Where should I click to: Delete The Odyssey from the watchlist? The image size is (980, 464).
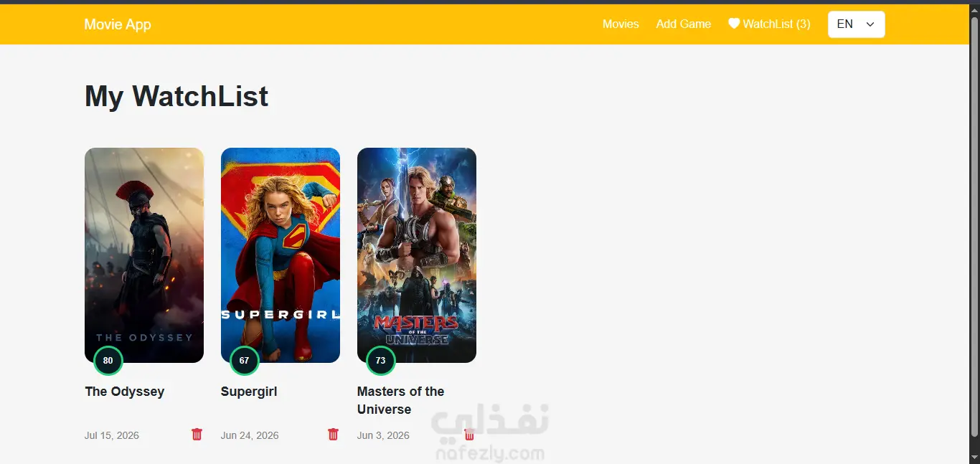click(197, 434)
